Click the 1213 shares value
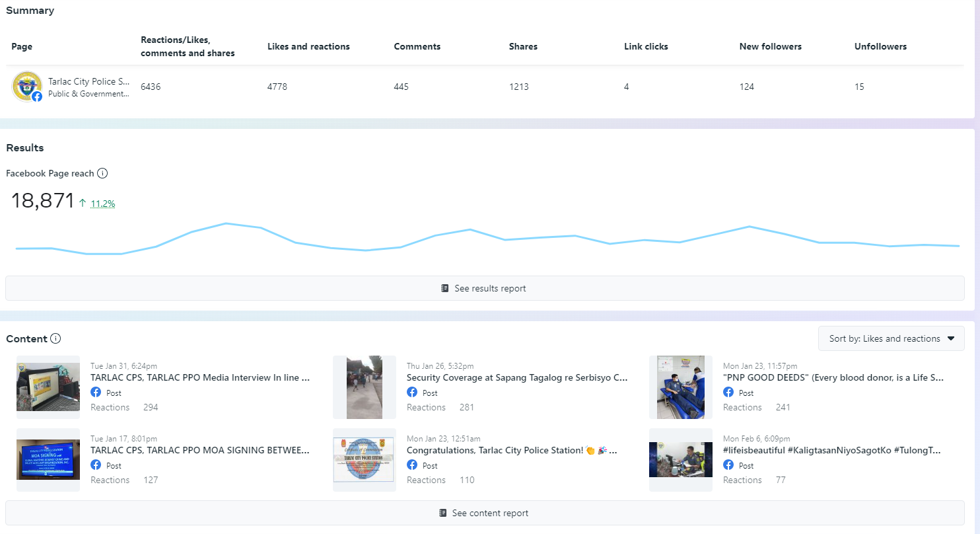 click(519, 87)
